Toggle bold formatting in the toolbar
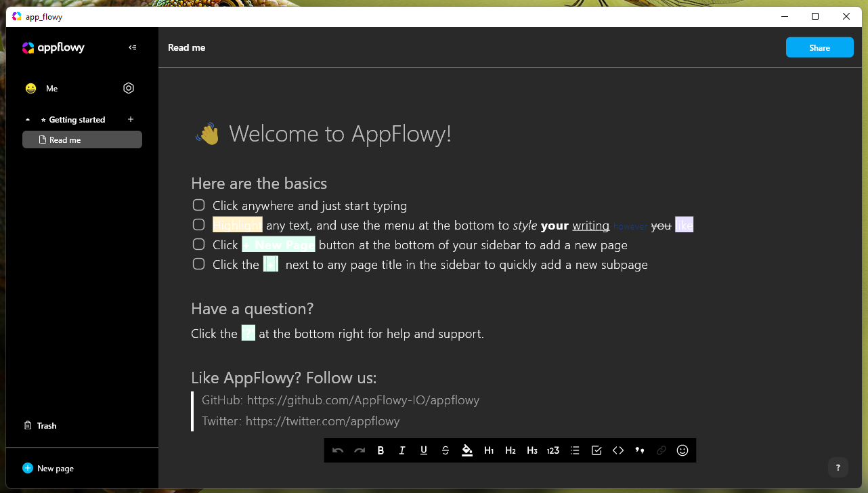This screenshot has width=868, height=493. pyautogui.click(x=381, y=450)
